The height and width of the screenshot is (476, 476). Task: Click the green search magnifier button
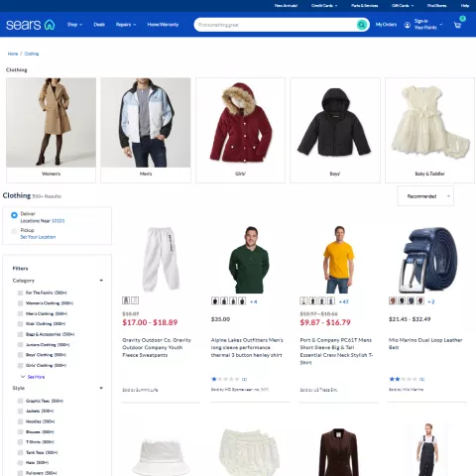point(362,25)
